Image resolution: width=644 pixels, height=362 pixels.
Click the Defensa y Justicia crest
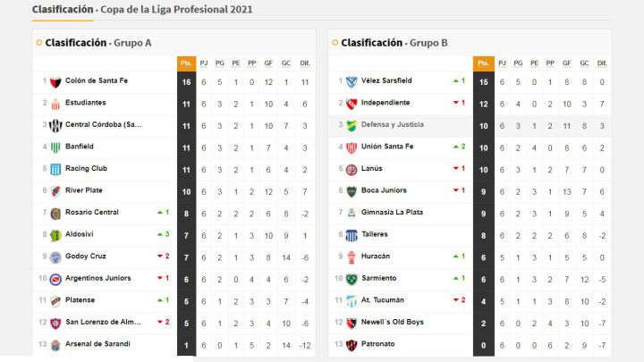(352, 125)
